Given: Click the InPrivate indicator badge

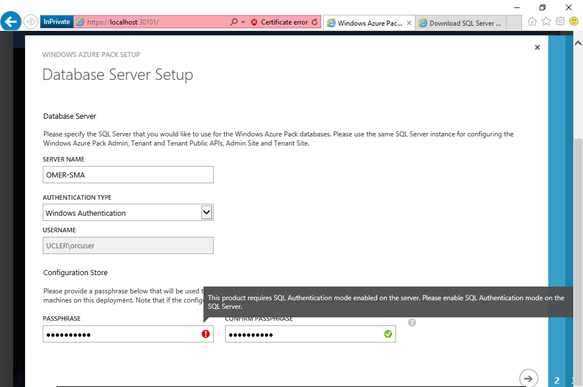Looking at the screenshot, I should click(x=57, y=22).
